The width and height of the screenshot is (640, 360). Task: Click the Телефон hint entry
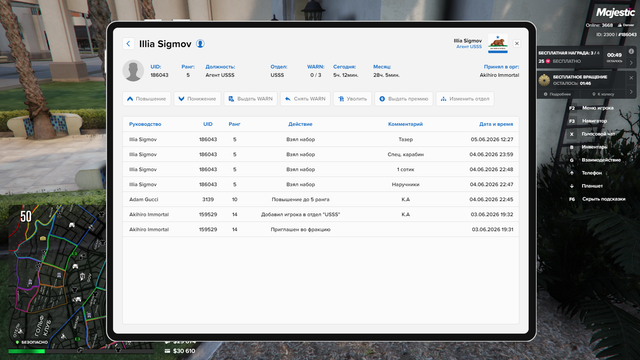(585, 173)
